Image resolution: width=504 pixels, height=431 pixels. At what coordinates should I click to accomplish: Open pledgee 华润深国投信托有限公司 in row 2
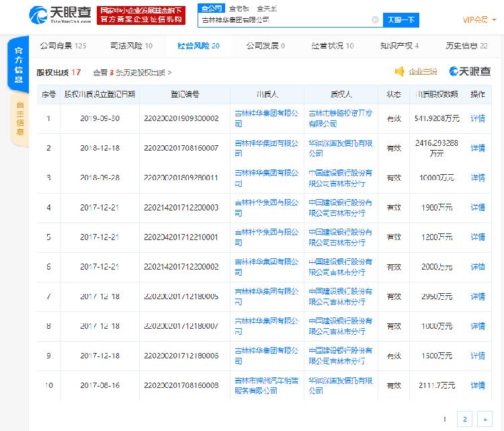coord(341,148)
